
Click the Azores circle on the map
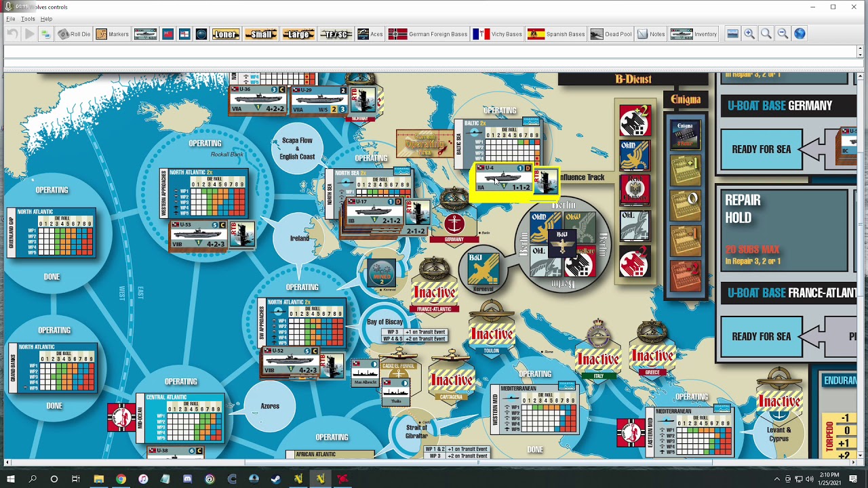point(270,406)
